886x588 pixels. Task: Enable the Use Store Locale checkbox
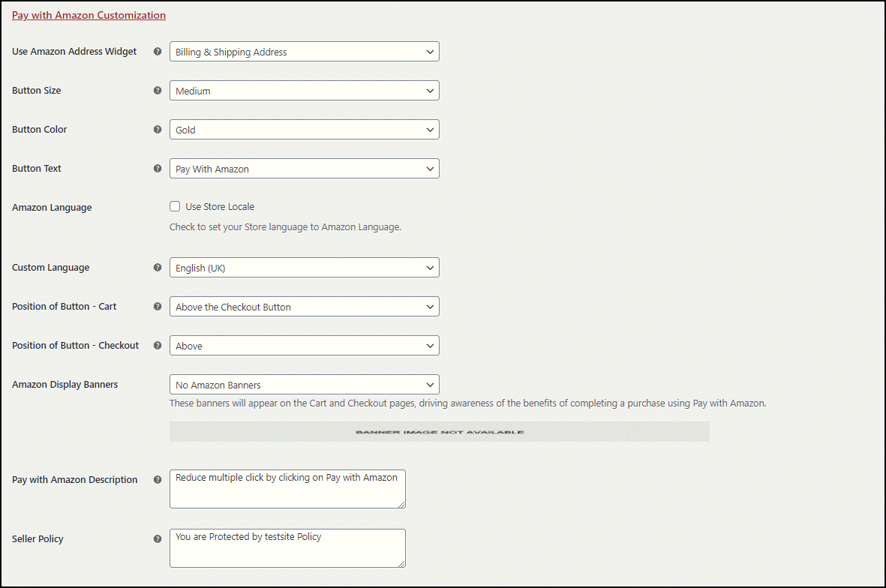point(175,207)
